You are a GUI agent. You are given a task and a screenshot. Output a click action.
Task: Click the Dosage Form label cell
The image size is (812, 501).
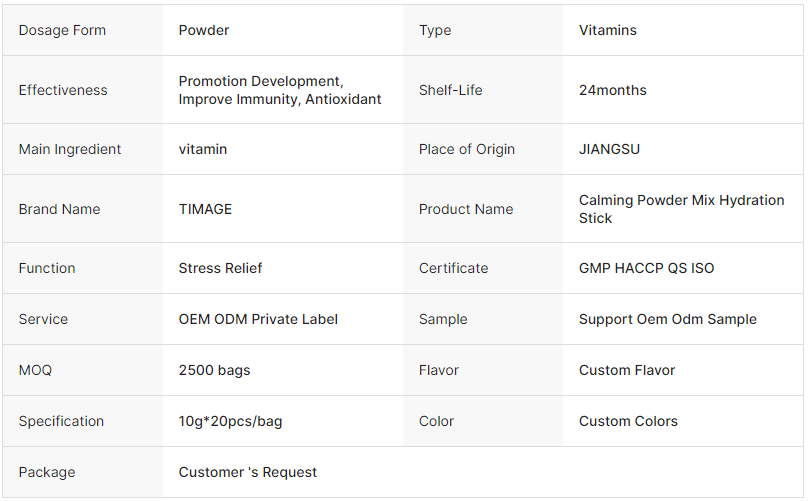[x=62, y=30]
